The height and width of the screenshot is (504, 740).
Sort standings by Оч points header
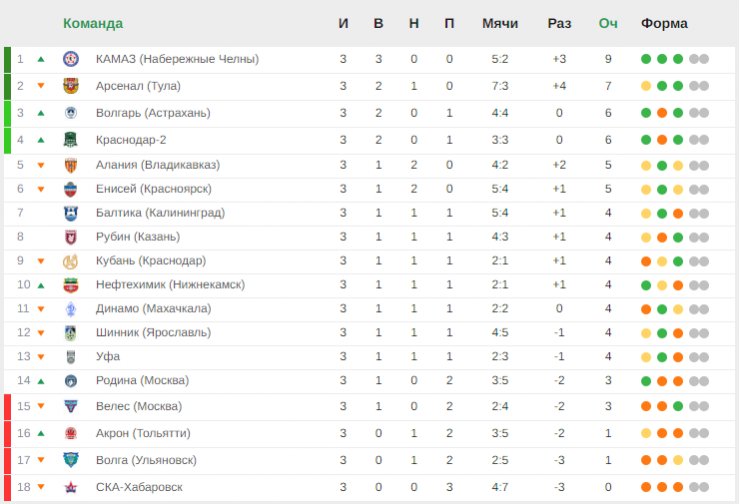tap(608, 23)
